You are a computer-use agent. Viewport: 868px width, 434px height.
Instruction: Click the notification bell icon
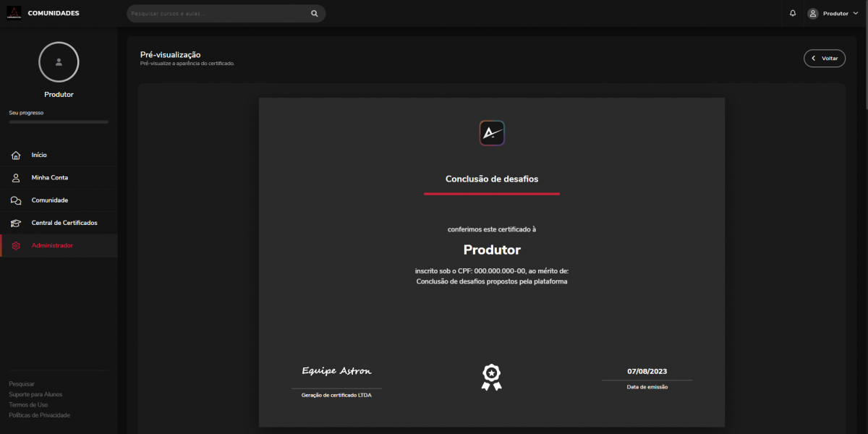[793, 13]
